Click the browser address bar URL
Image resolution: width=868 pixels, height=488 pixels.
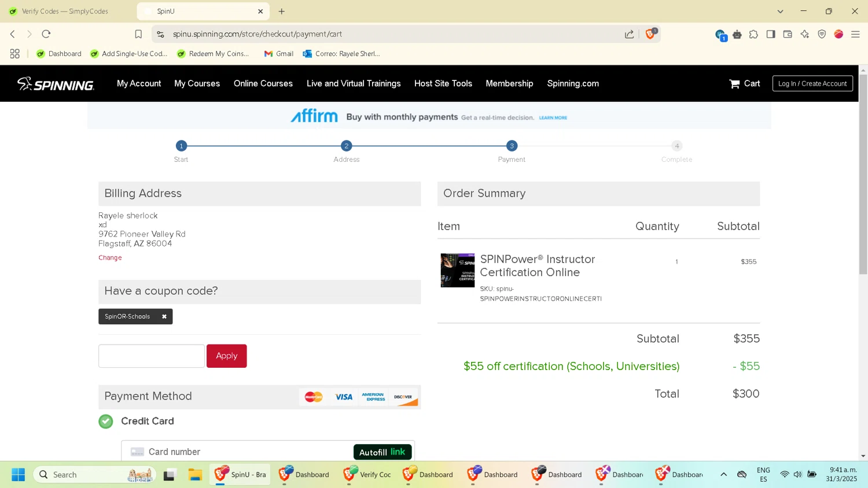[x=258, y=34]
